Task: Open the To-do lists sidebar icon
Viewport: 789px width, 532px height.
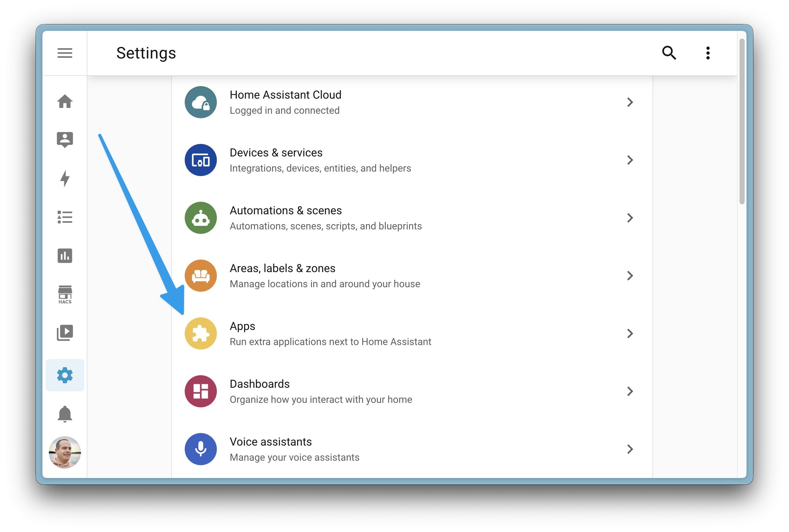Action: click(65, 217)
